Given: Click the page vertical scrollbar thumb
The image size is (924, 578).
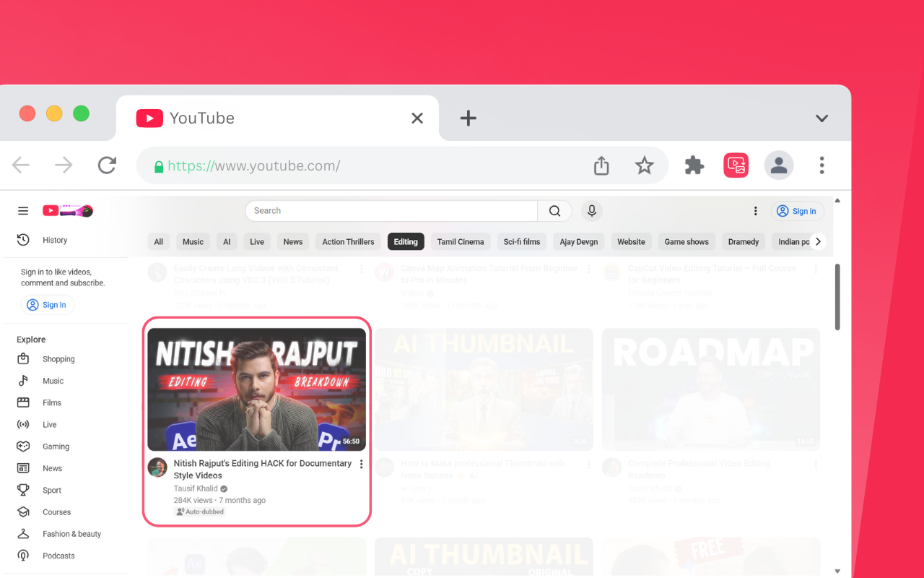Looking at the screenshot, I should coord(837,296).
